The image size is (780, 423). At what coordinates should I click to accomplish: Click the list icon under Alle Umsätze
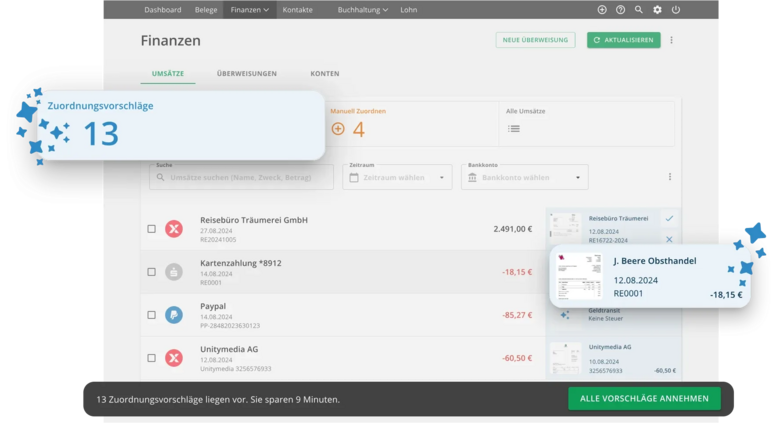point(514,129)
